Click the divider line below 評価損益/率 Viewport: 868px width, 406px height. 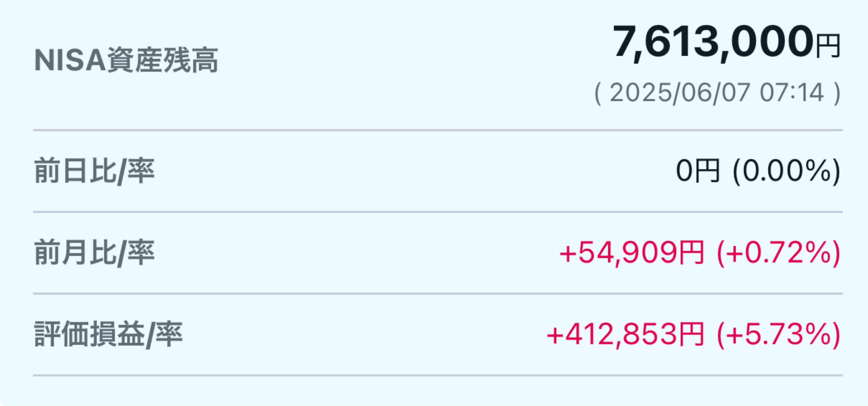coord(438,375)
